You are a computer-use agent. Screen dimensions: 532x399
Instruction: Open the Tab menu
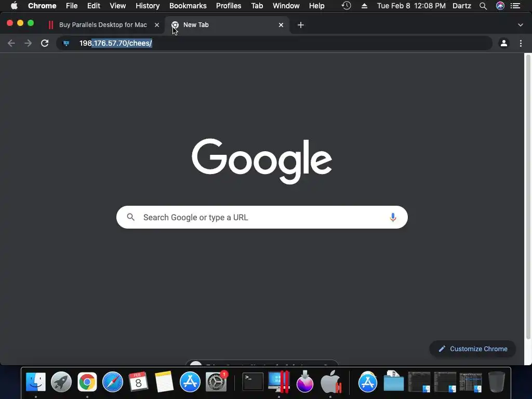pos(257,6)
